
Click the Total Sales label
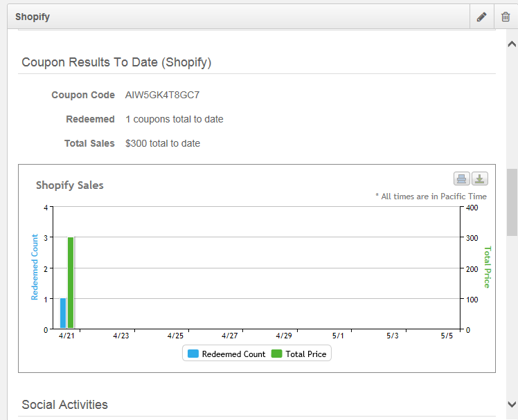[89, 143]
